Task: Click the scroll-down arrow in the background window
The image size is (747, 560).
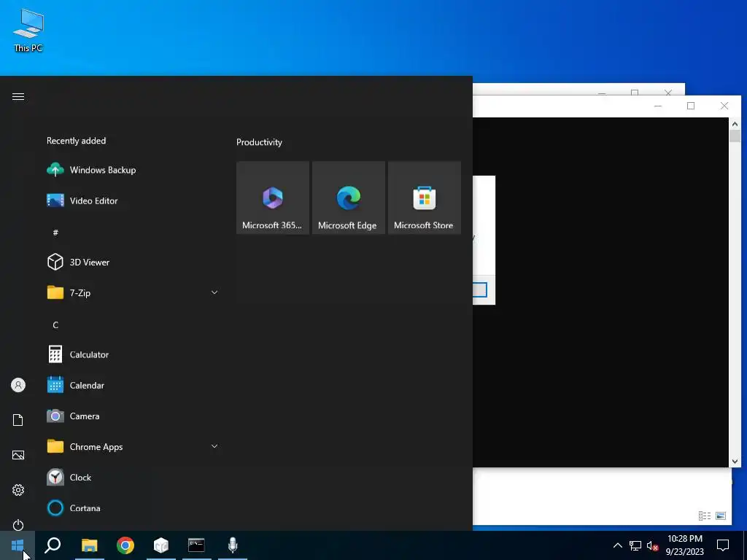Action: pyautogui.click(x=735, y=462)
